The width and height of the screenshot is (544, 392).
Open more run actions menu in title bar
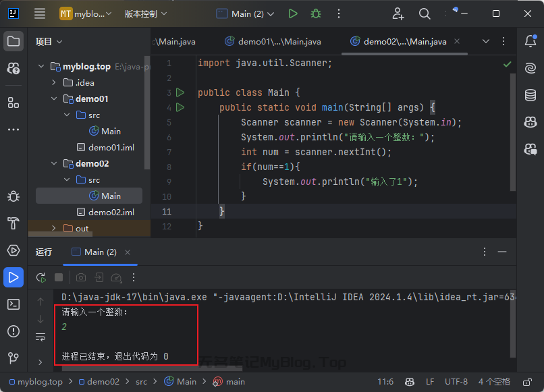[339, 14]
